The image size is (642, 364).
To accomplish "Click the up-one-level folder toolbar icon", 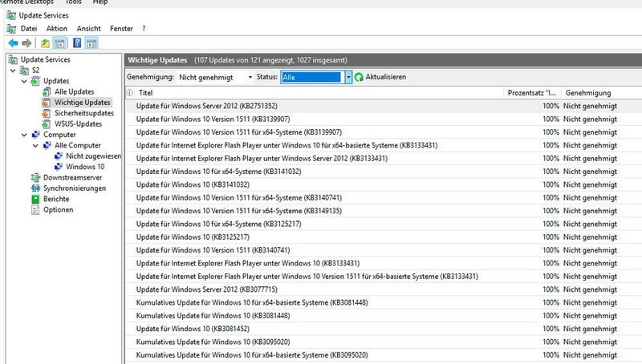I will pyautogui.click(x=45, y=43).
